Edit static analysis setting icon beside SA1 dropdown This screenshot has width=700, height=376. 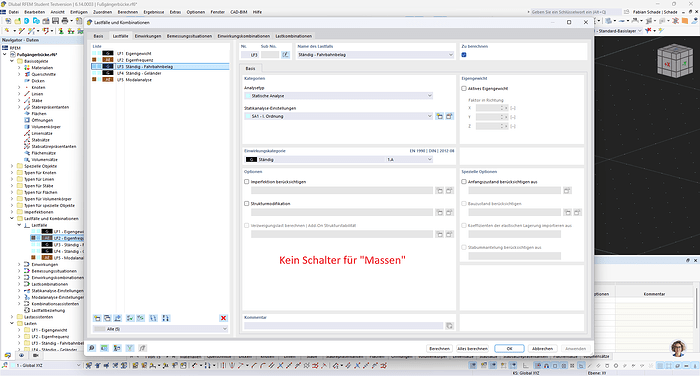click(x=450, y=116)
